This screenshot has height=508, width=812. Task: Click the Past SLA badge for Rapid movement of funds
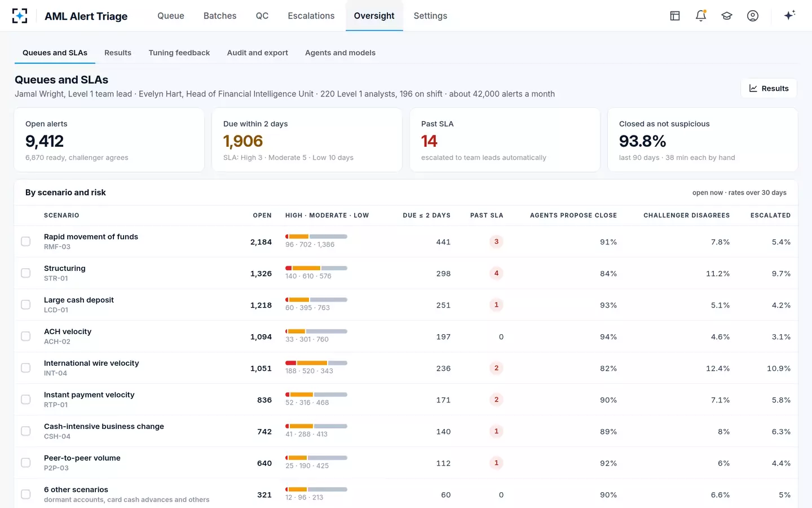[x=496, y=242]
